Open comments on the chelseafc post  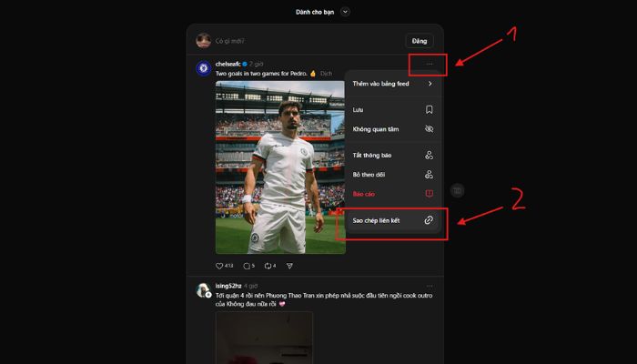247,266
